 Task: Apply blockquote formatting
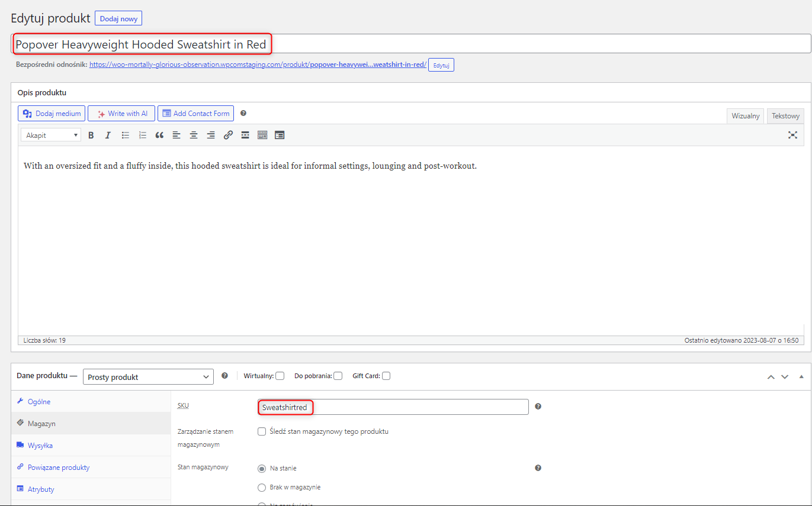click(159, 135)
